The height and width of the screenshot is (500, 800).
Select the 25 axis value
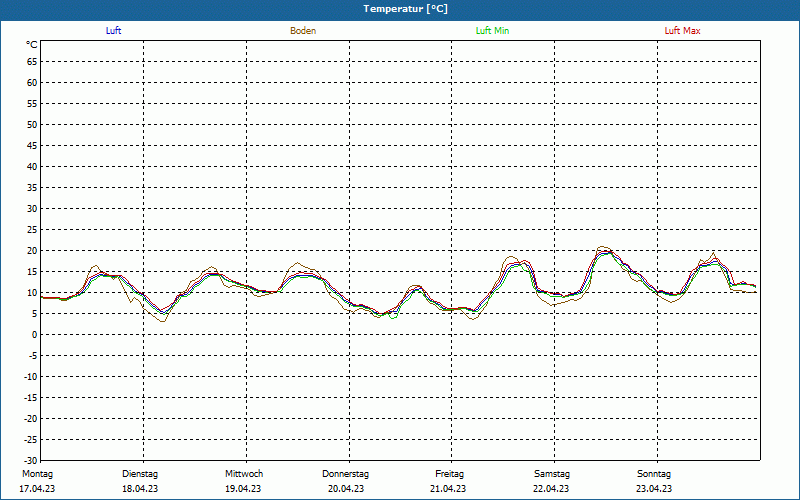pyautogui.click(x=32, y=230)
